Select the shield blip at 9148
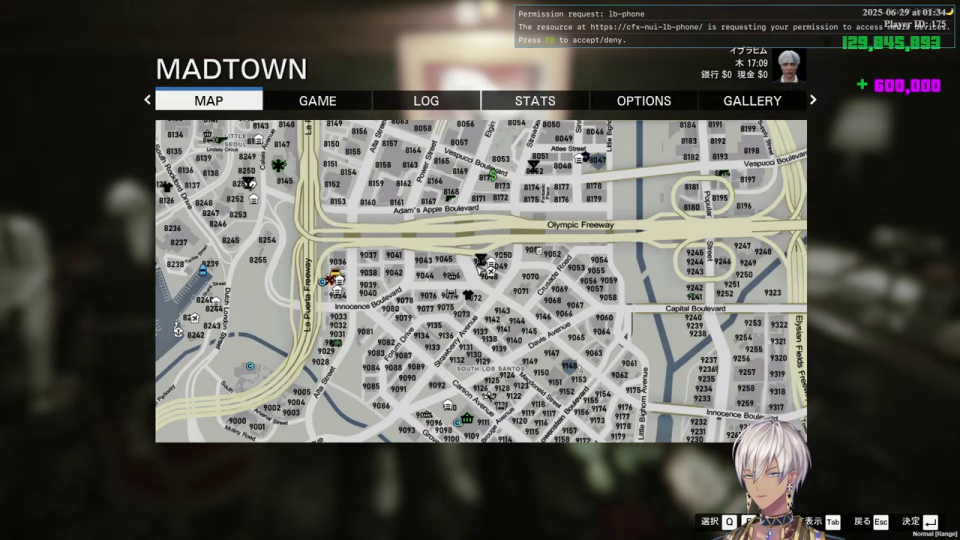This screenshot has height=540, width=960. point(570,366)
